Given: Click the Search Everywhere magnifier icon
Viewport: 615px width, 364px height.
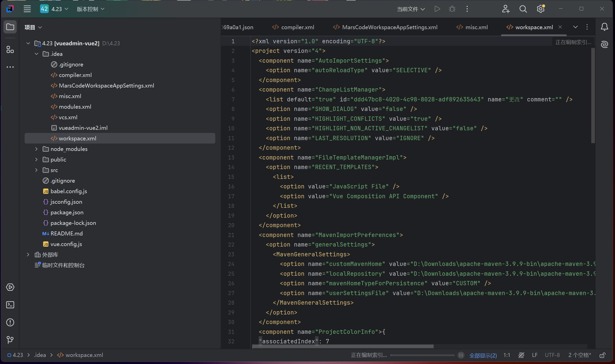Looking at the screenshot, I should point(523,9).
